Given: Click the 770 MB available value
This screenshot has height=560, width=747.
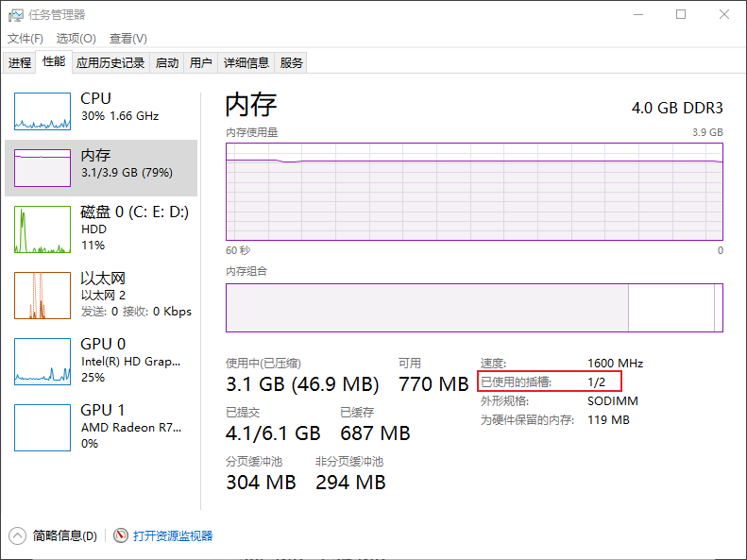Looking at the screenshot, I should tap(433, 383).
